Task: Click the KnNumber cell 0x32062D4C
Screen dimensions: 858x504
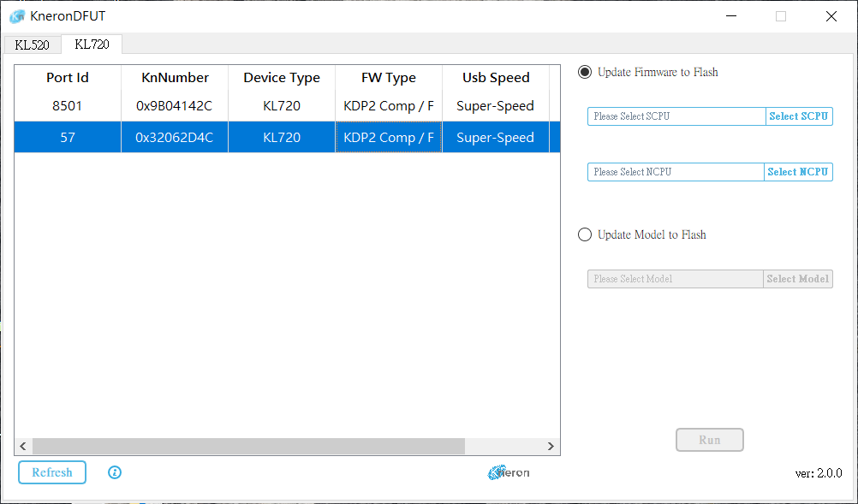Action: point(175,137)
